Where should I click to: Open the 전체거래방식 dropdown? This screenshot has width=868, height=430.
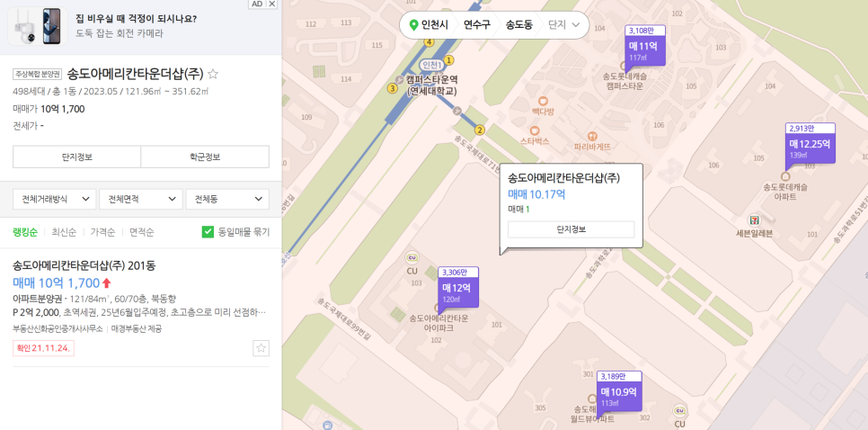click(x=55, y=199)
